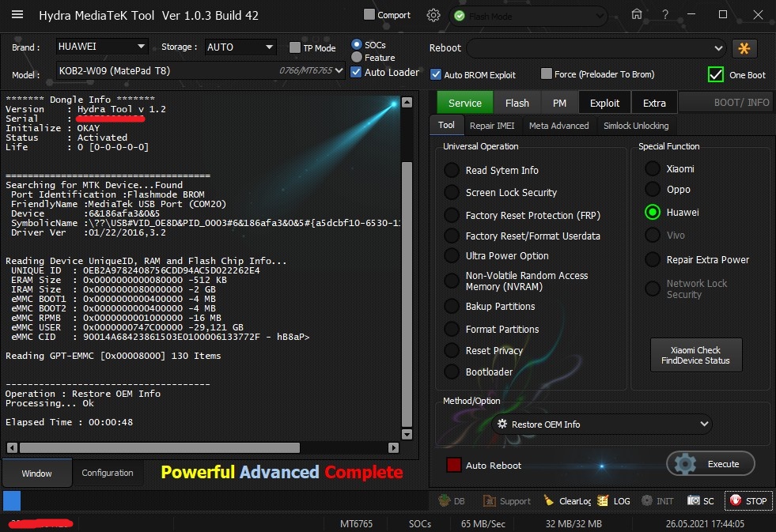Click the Execute button
776x532 pixels.
[710, 464]
